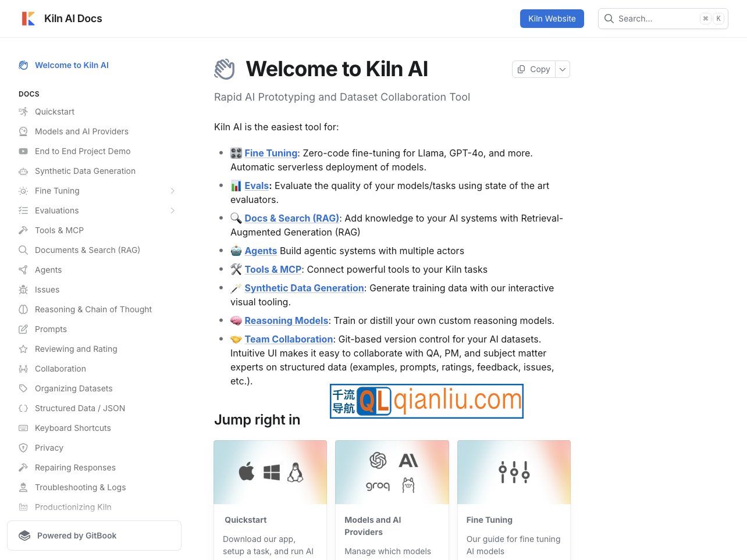
Task: Click the Collaboration sidebar icon
Action: pyautogui.click(x=23, y=369)
